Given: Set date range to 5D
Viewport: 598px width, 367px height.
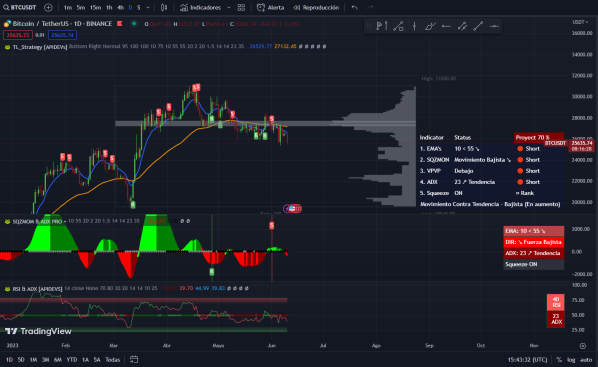Looking at the screenshot, I should pos(21,360).
